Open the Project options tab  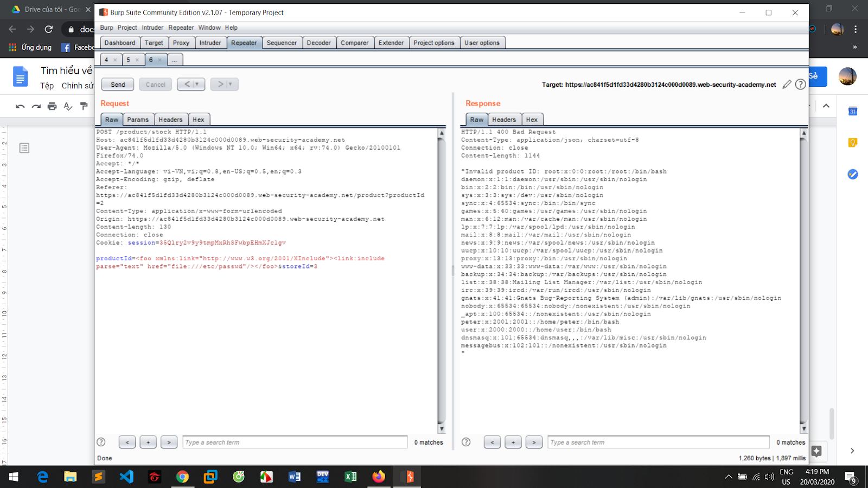click(434, 43)
